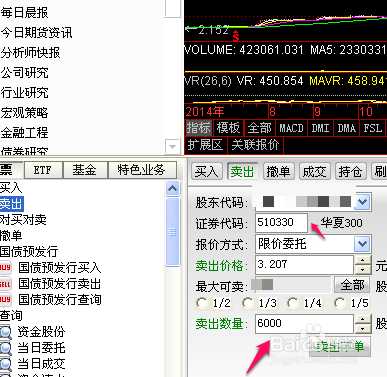
Task: Click scroll-up arrow of trade menu list
Action: pyautogui.click(x=172, y=189)
